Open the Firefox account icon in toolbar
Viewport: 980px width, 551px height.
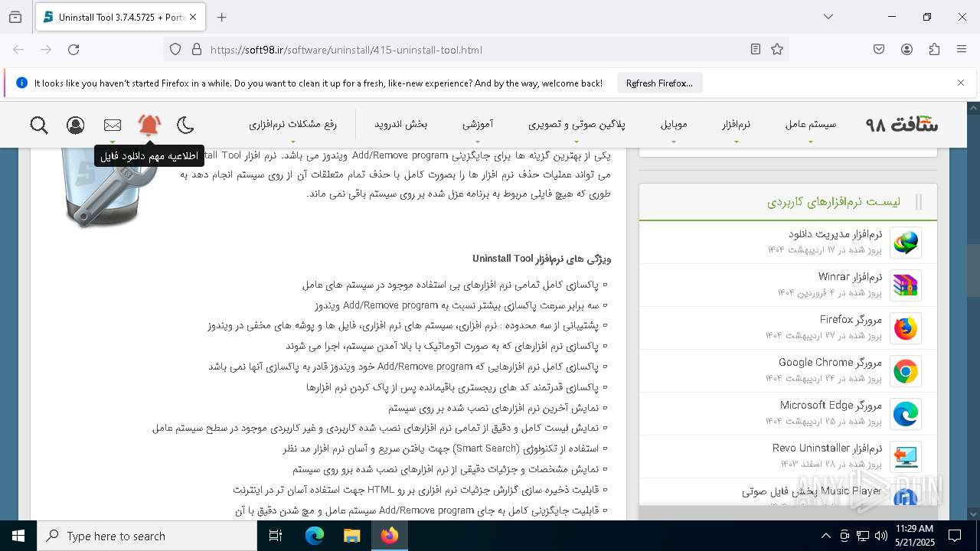pos(906,49)
